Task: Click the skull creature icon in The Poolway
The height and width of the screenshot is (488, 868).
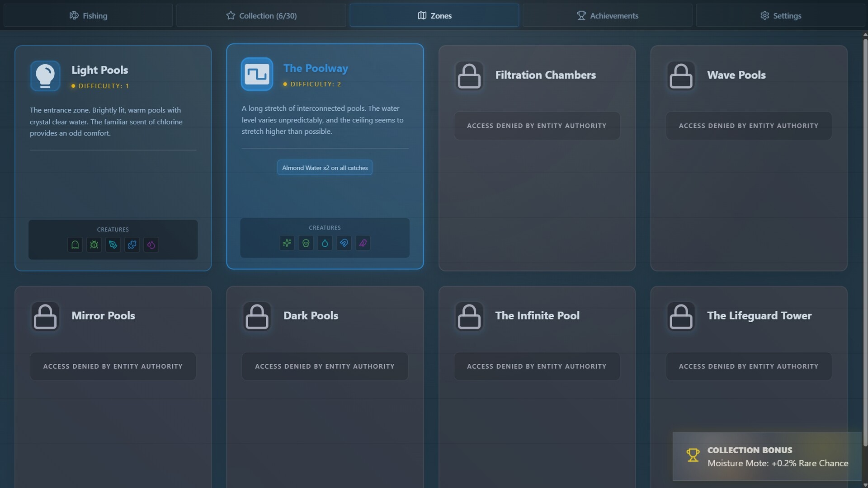Action: click(306, 243)
